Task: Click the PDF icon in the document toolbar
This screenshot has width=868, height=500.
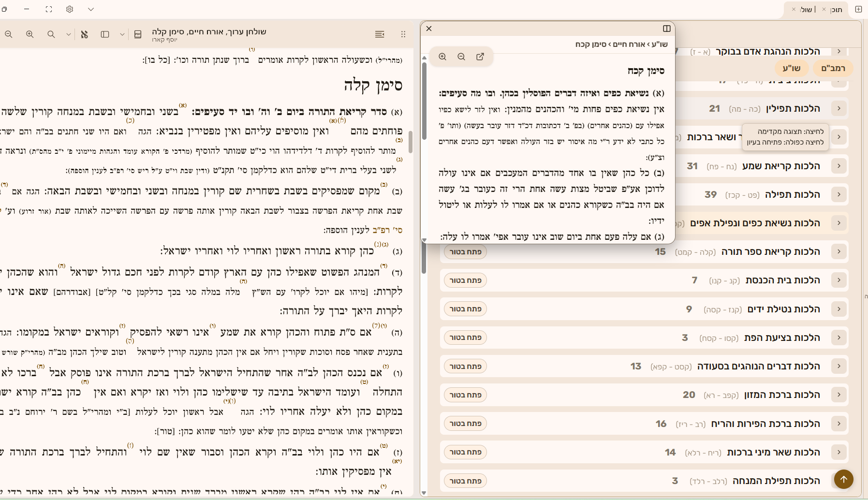Action: tap(138, 34)
